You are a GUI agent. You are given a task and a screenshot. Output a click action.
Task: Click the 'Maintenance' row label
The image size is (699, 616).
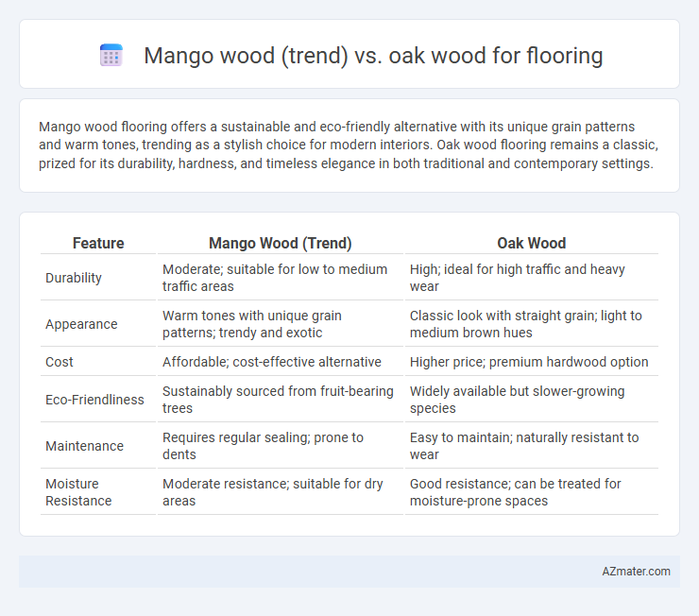84,446
